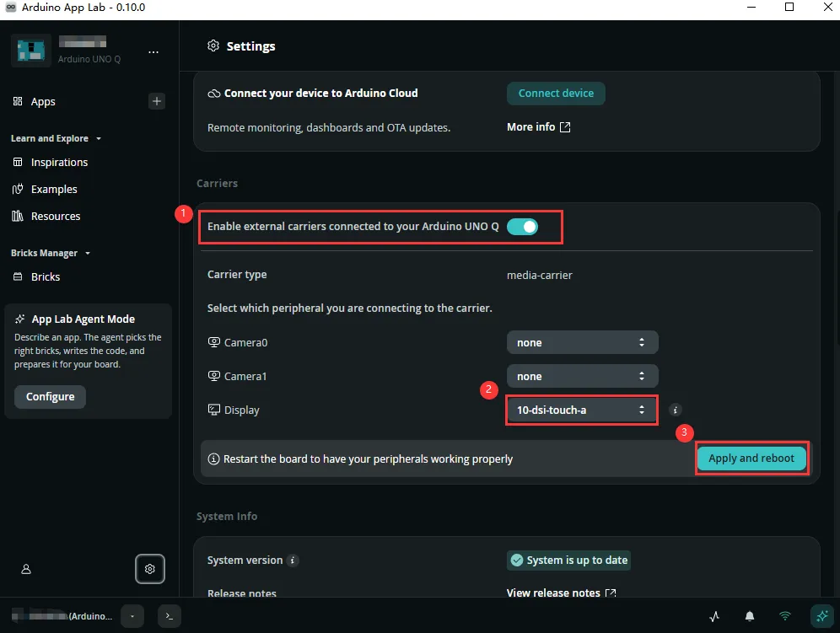Open the Camera0 dropdown
Screen dimensions: 840x633
pos(582,343)
